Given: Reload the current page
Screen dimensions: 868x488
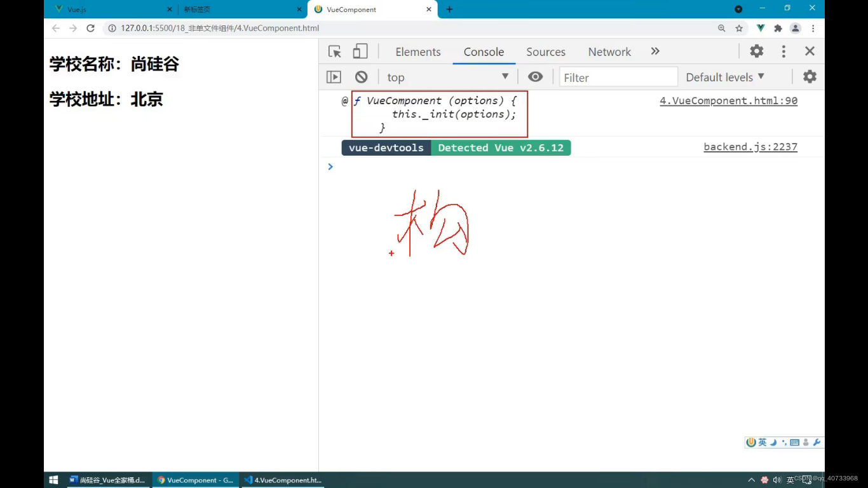Looking at the screenshot, I should click(90, 28).
